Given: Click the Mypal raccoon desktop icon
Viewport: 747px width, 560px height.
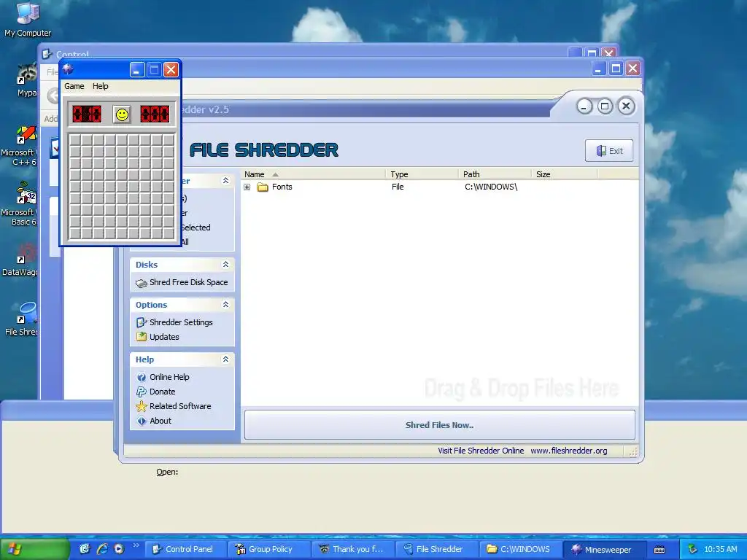Looking at the screenshot, I should click(x=27, y=80).
